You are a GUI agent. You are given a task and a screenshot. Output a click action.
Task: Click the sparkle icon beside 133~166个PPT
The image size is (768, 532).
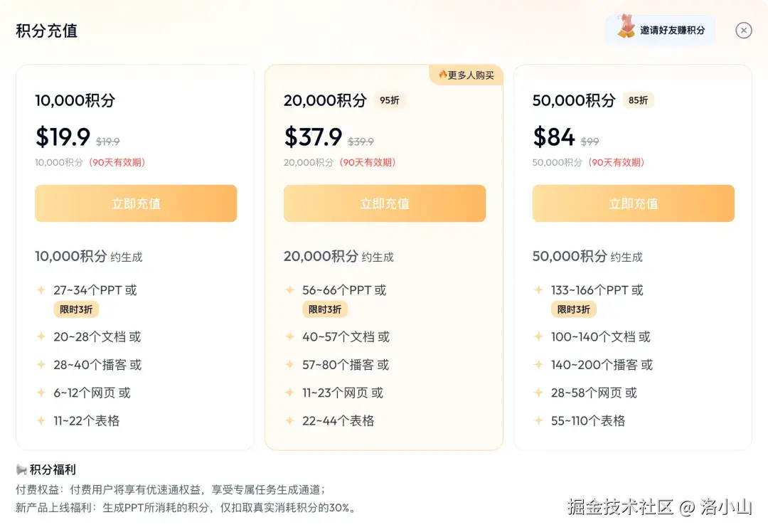coord(538,290)
